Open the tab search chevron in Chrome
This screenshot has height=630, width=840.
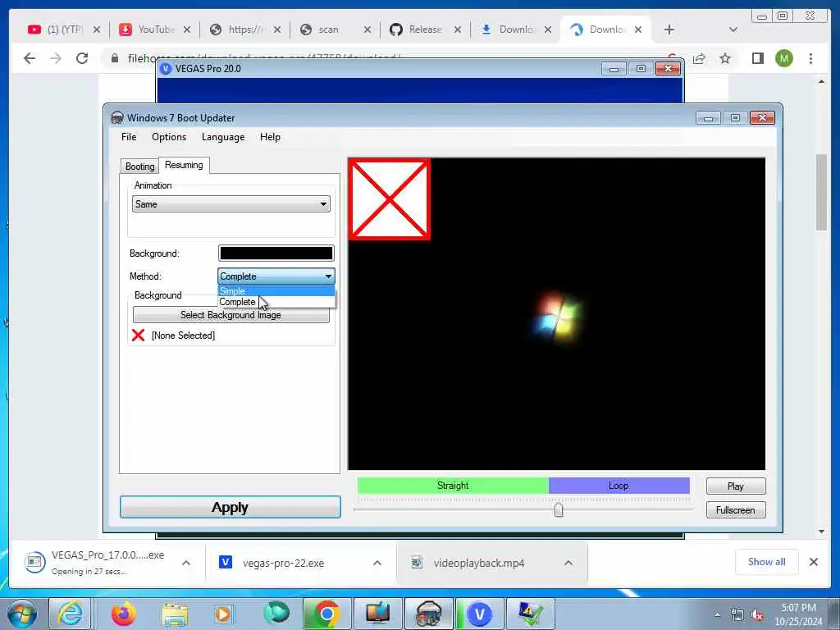733,30
